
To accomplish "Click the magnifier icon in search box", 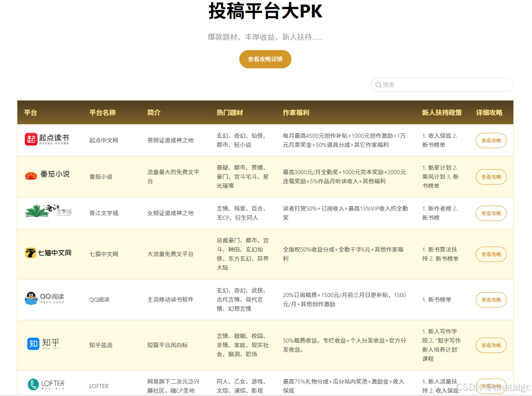I will 378,85.
